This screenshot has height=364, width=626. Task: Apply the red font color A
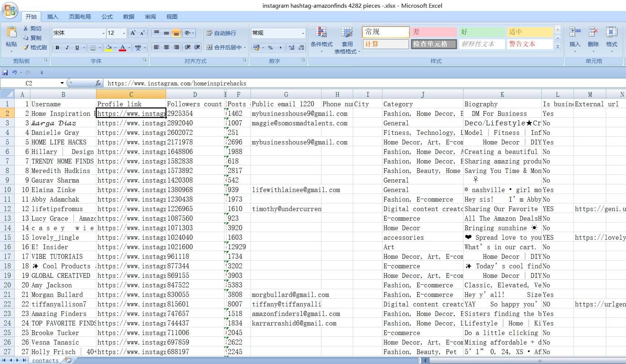pos(122,48)
